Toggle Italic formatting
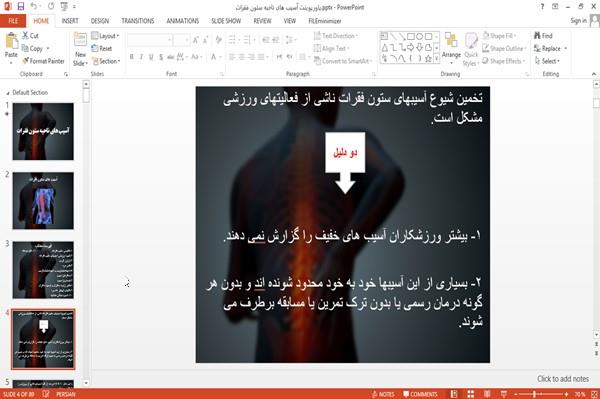Viewport: 600px width, 399px height. click(x=141, y=57)
